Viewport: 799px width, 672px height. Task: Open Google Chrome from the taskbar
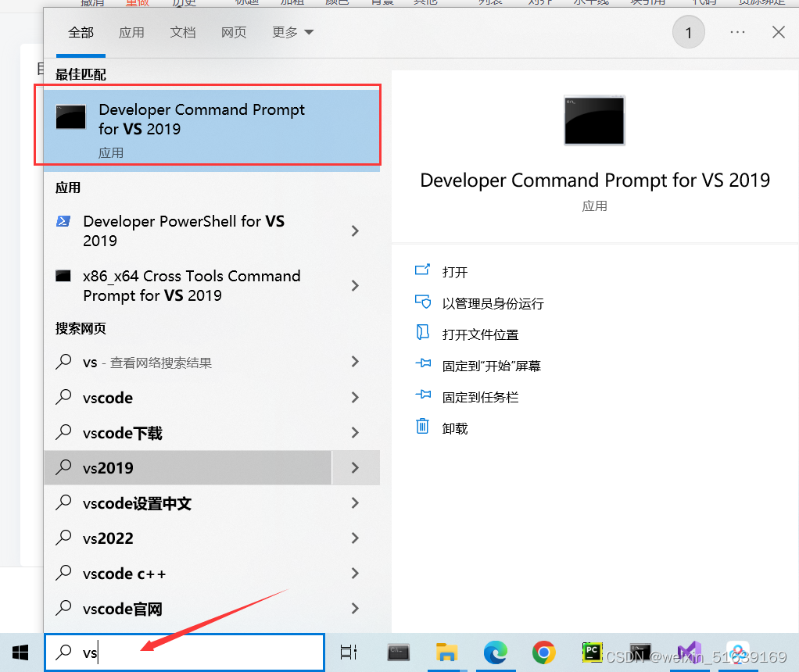point(544,652)
